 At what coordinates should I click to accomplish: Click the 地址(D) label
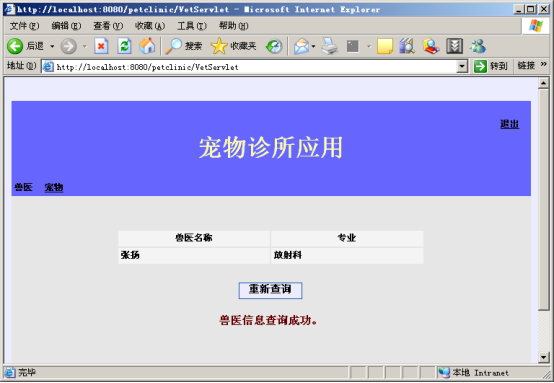click(x=21, y=66)
